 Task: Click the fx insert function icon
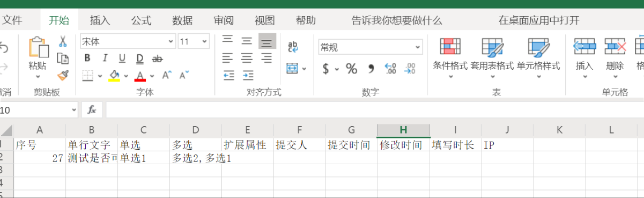(x=92, y=109)
